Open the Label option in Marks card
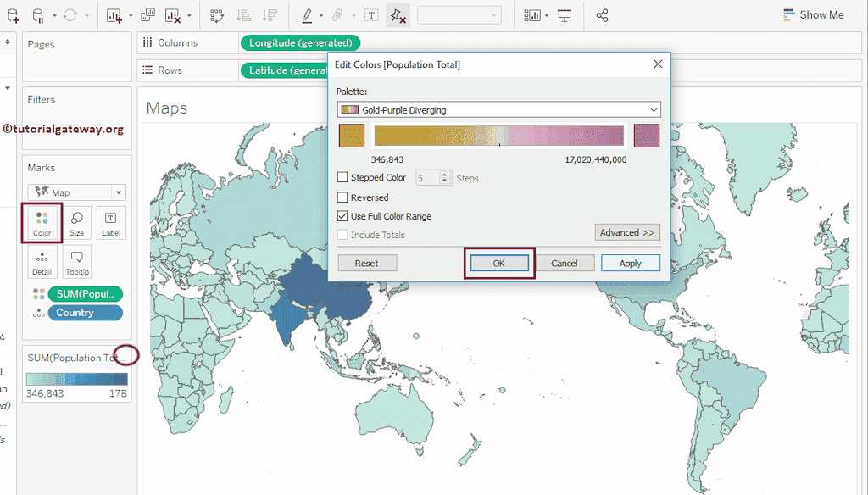 point(111,223)
